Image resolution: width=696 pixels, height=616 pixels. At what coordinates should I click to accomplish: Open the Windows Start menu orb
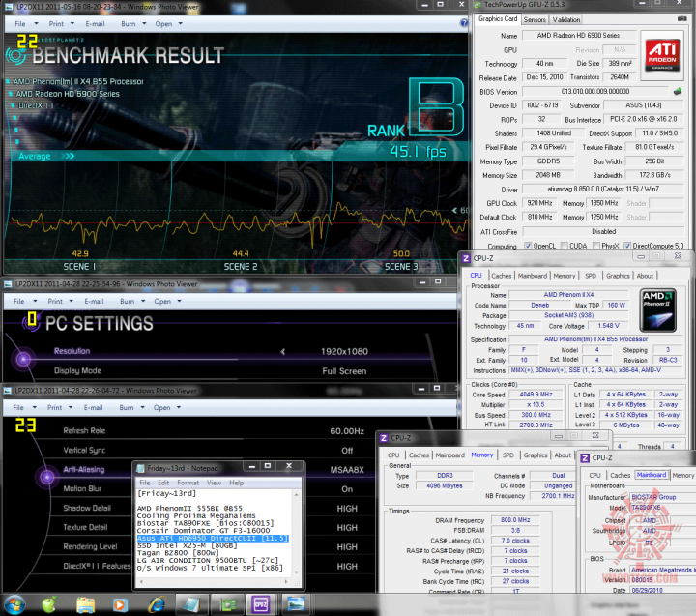click(x=14, y=604)
